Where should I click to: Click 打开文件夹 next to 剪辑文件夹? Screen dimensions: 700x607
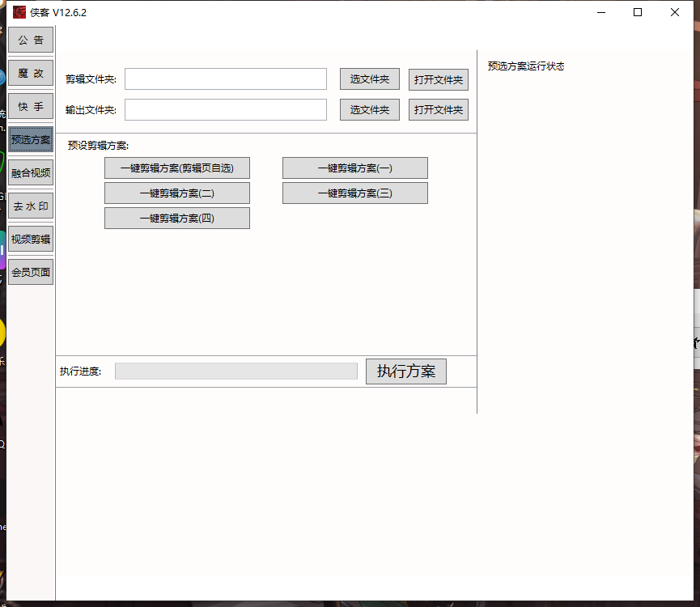438,79
